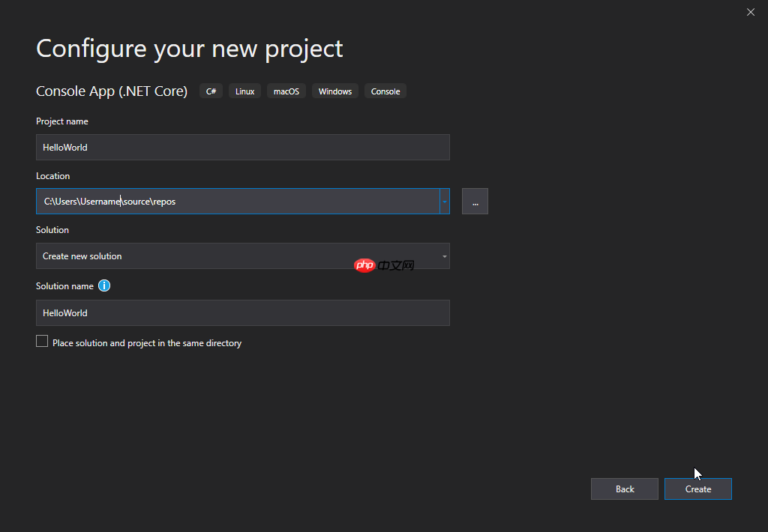Focus the Solution name text field
Viewport: 768px width, 532px height.
243,312
